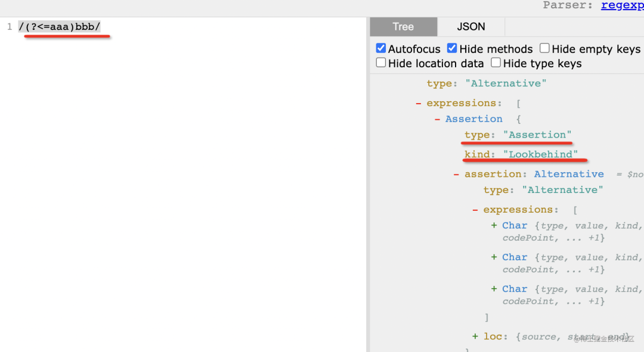Click the Alternative label beside assertion key
The image size is (644, 352).
[x=569, y=174]
